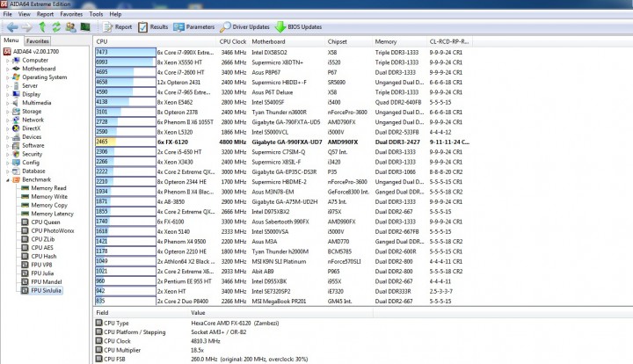Click the Back navigation arrow
This screenshot has height=364, width=633.
coord(12,27)
